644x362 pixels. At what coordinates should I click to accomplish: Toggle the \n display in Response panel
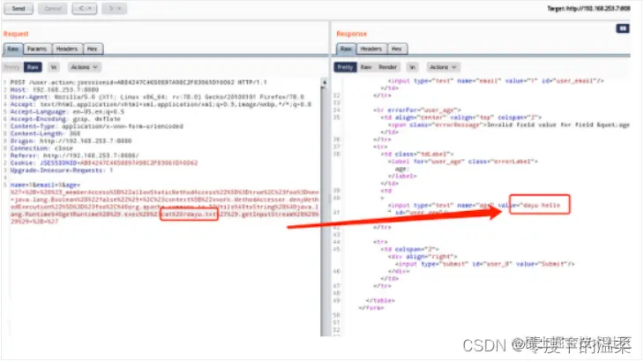tap(412, 67)
